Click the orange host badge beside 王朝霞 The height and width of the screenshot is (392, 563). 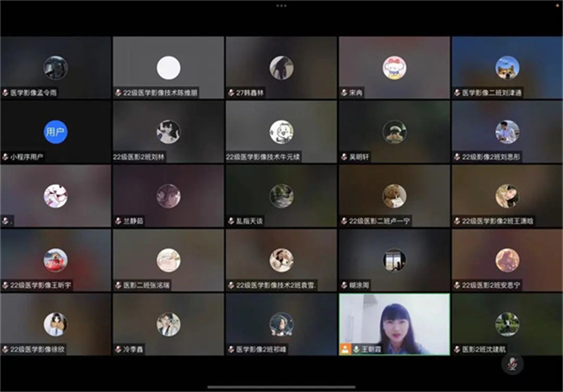tap(345, 349)
